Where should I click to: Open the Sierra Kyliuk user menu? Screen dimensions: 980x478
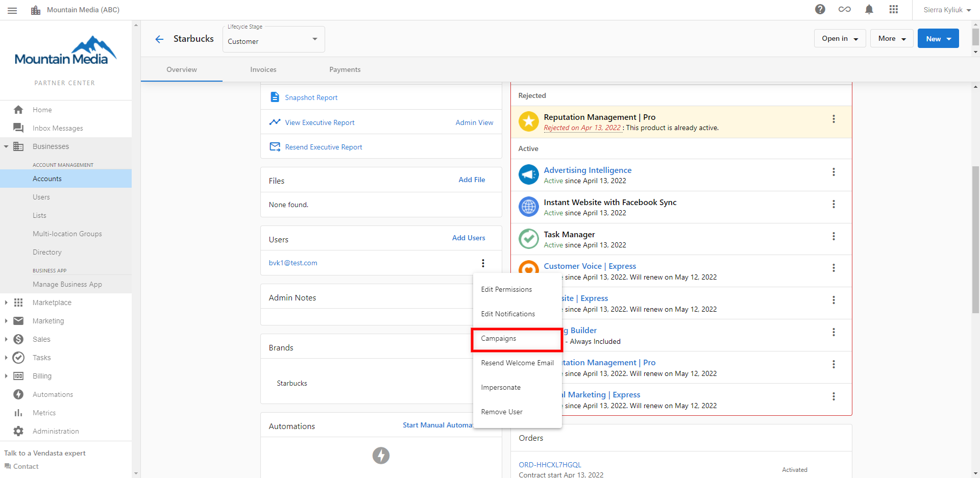pos(947,10)
